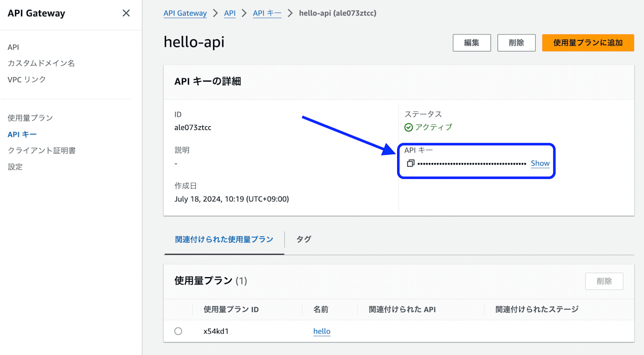Image resolution: width=644 pixels, height=355 pixels.
Task: Click the green active status check icon
Action: tap(408, 127)
